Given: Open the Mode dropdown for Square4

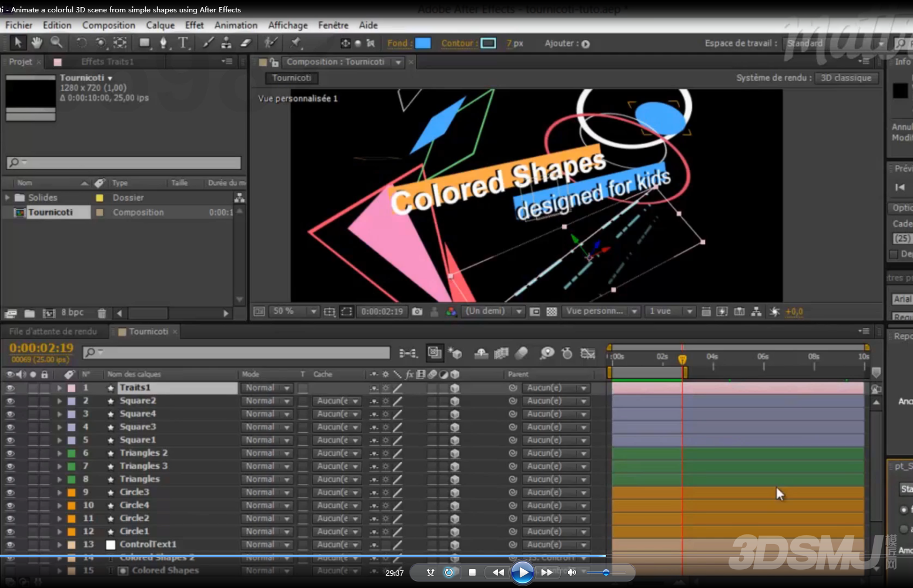Looking at the screenshot, I should click(267, 414).
